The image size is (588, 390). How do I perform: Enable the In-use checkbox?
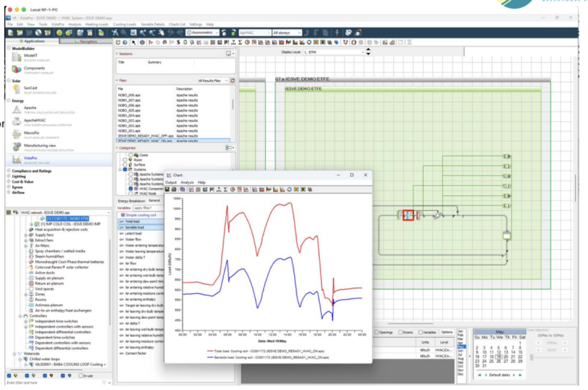80,376
